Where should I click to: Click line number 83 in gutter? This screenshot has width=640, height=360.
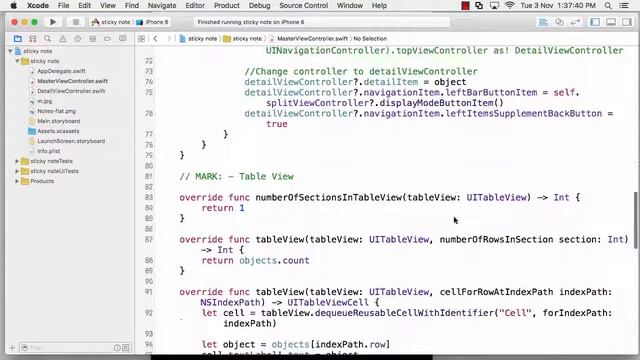click(x=149, y=198)
